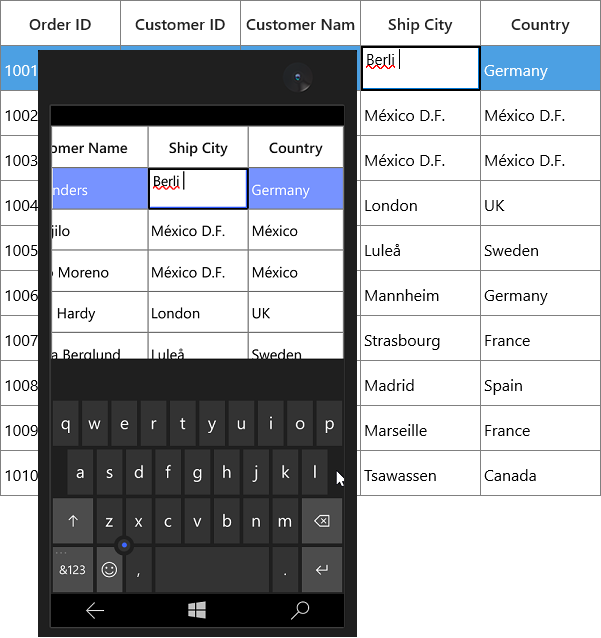Tap the backspace key on keyboard
The image size is (601, 638).
[x=322, y=521]
